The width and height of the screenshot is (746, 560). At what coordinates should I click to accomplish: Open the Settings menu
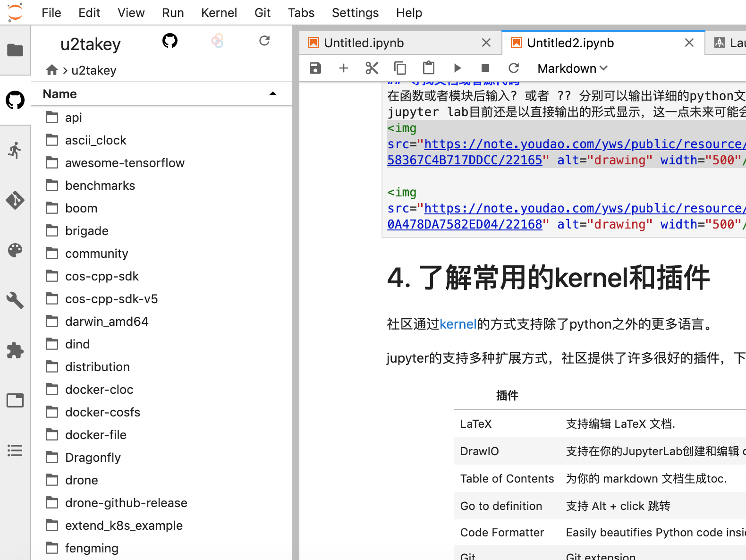pyautogui.click(x=355, y=13)
